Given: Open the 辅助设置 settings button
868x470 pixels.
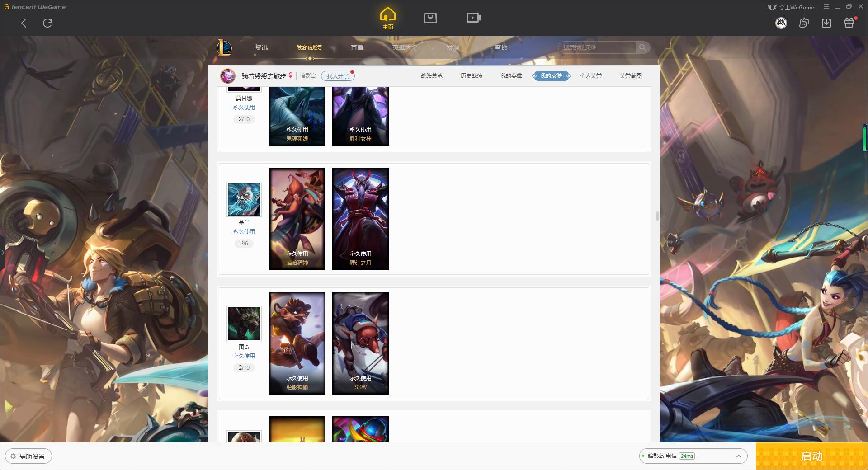Looking at the screenshot, I should point(28,456).
